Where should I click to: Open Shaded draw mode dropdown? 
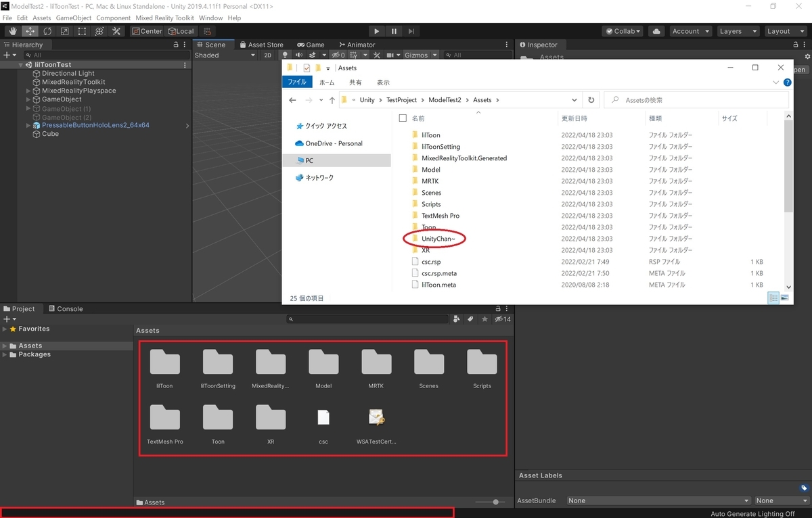coord(225,55)
